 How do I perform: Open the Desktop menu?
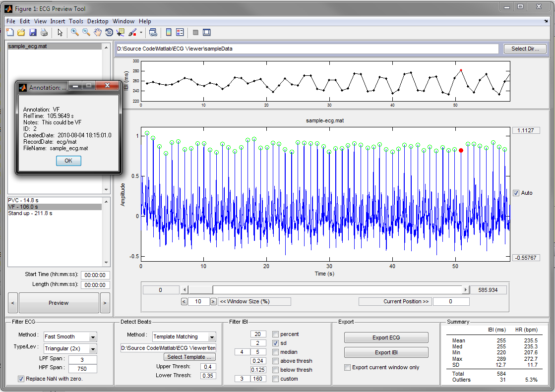coord(98,21)
